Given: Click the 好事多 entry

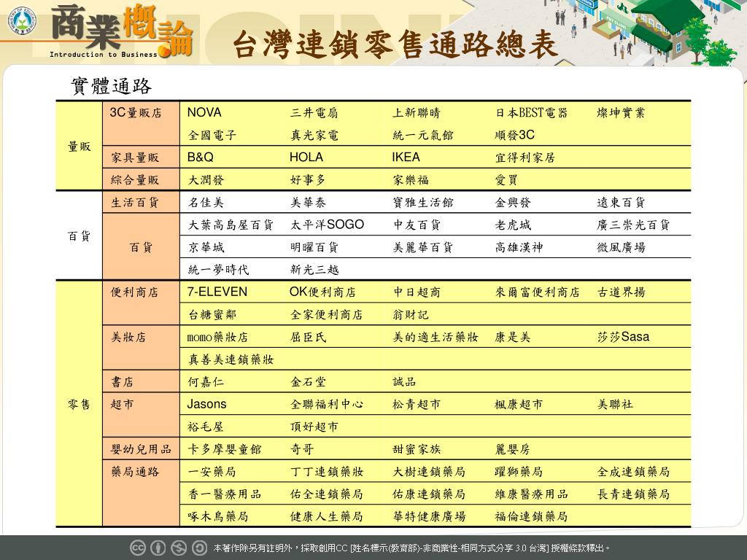Looking at the screenshot, I should point(308,180).
